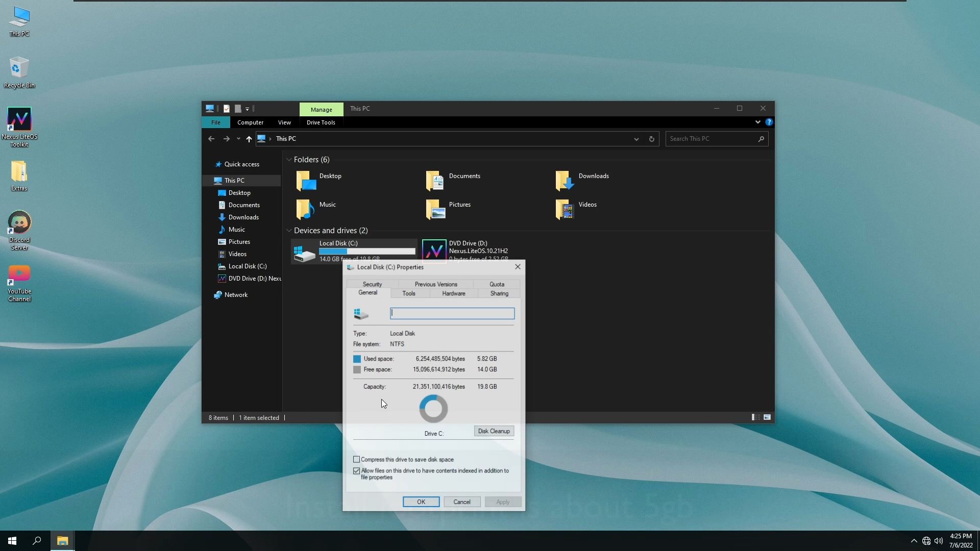Uncheck Allow files to be indexed checkbox
This screenshot has height=551, width=980.
pos(357,471)
